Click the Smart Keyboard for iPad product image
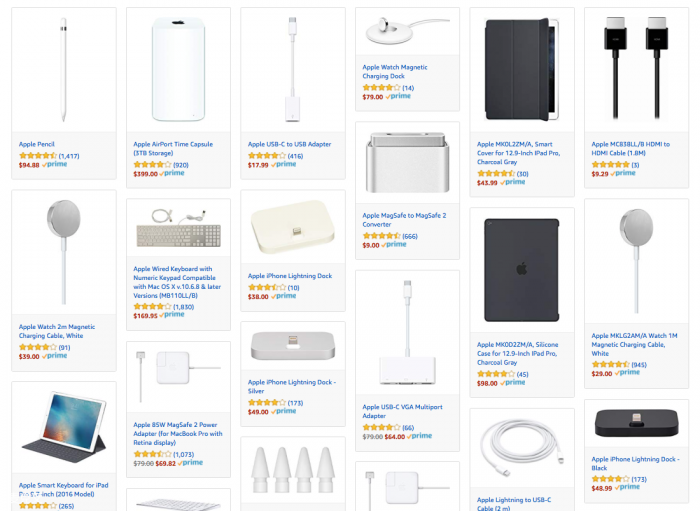Viewport: 700px width, 511px height. point(63,430)
